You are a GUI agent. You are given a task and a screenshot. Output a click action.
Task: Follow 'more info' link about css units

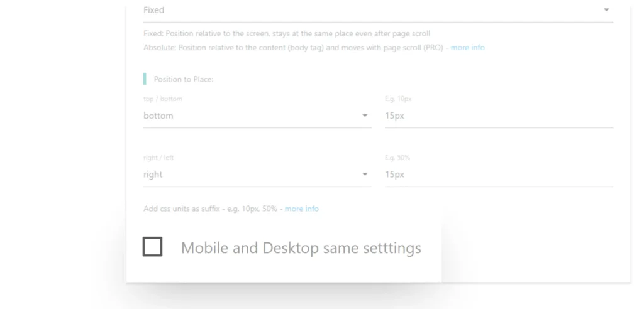click(x=302, y=209)
